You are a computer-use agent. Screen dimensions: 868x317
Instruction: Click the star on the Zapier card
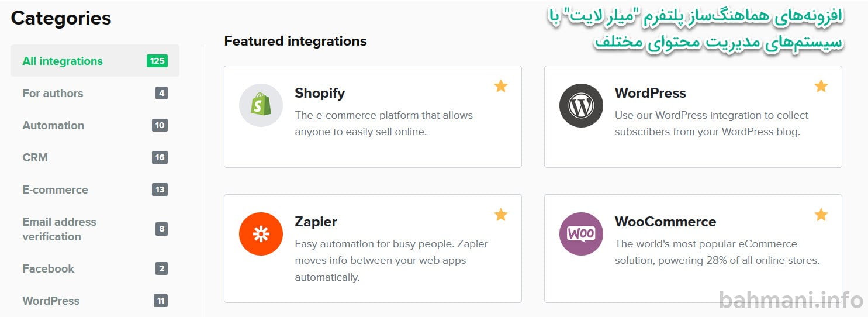tap(501, 215)
